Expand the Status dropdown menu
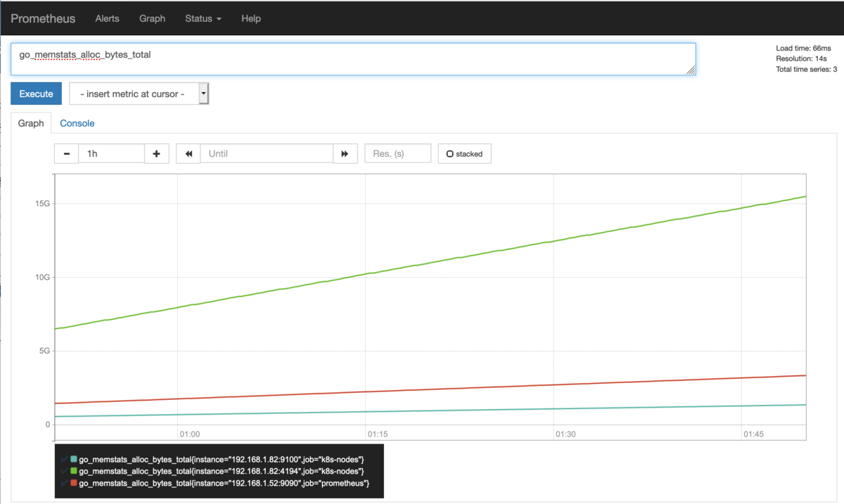The width and height of the screenshot is (844, 504). [x=203, y=19]
